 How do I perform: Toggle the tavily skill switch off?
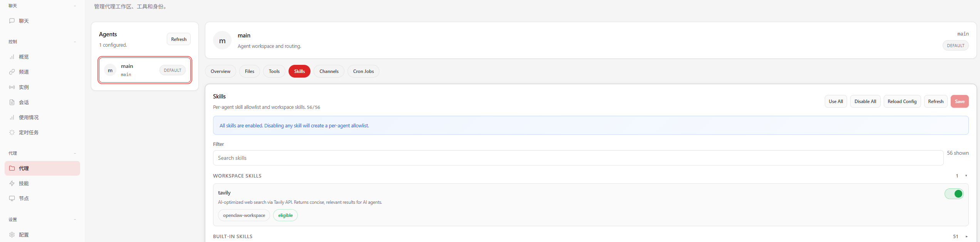(954, 194)
